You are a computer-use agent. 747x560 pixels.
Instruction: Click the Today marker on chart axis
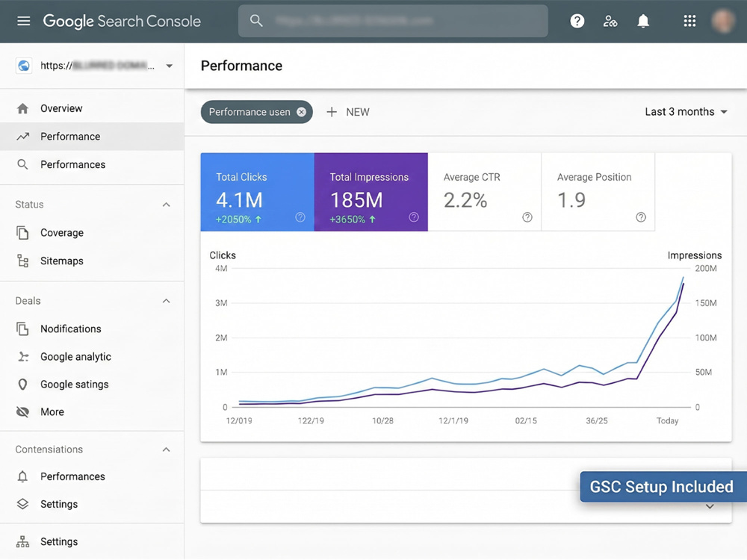click(x=667, y=421)
